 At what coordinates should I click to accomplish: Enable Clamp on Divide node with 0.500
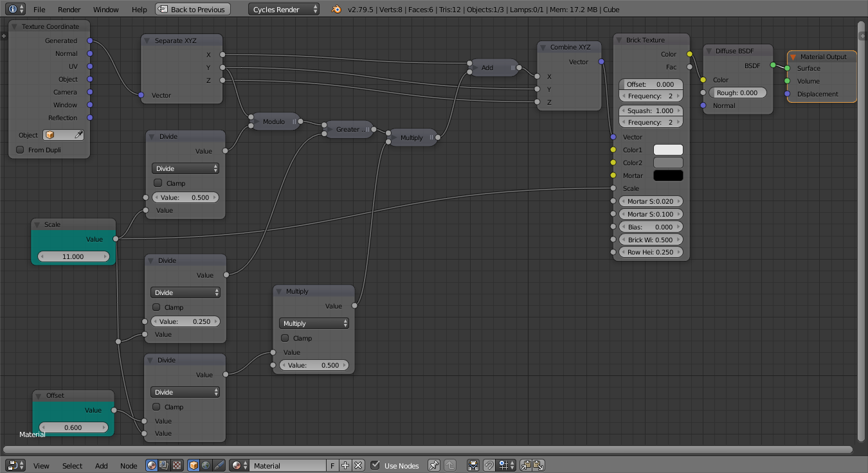pos(158,183)
